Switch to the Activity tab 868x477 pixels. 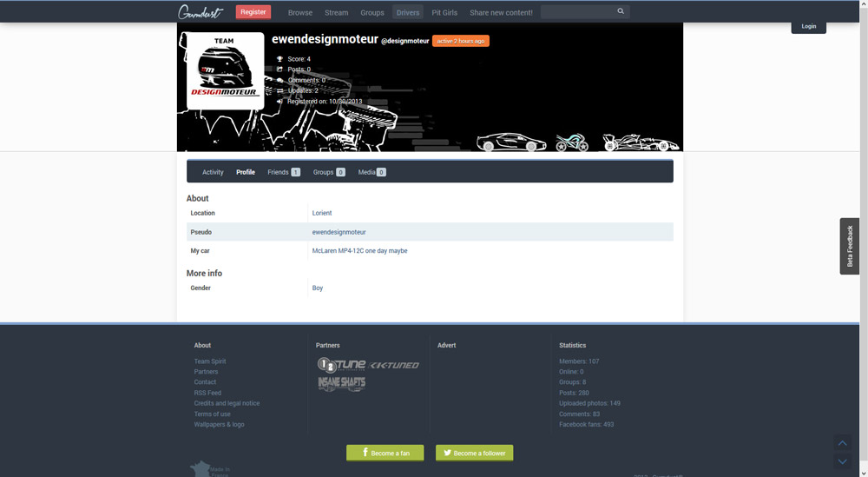click(x=213, y=172)
